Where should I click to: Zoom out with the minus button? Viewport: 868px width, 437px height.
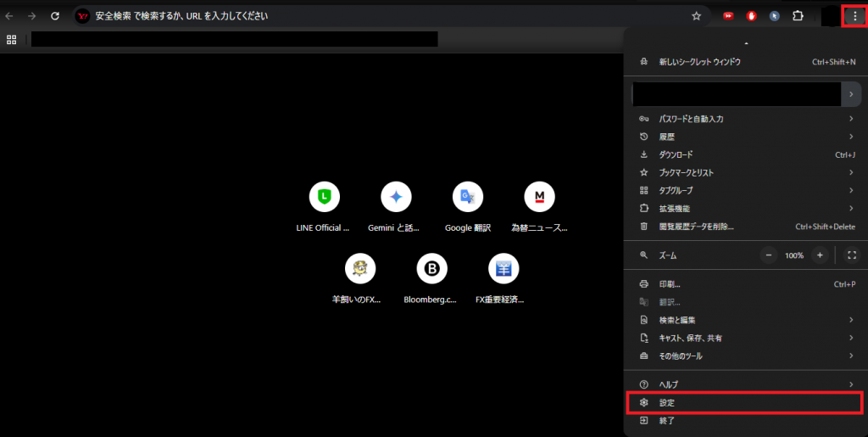[768, 255]
